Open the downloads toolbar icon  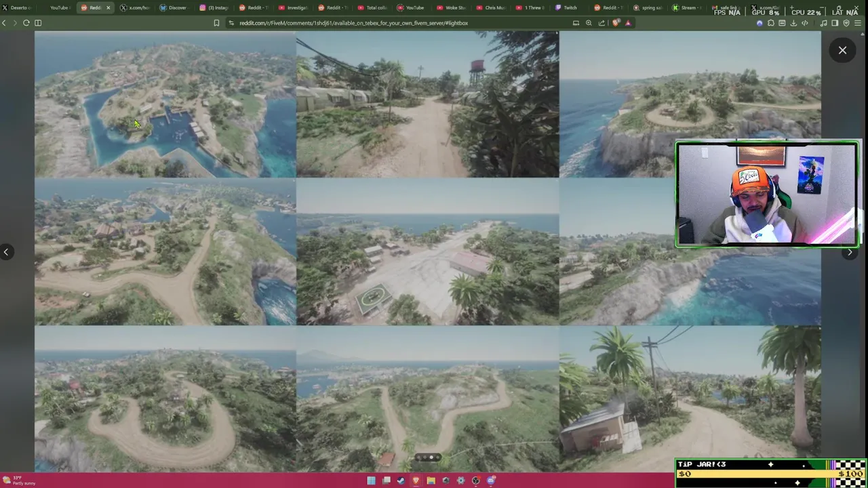click(793, 23)
